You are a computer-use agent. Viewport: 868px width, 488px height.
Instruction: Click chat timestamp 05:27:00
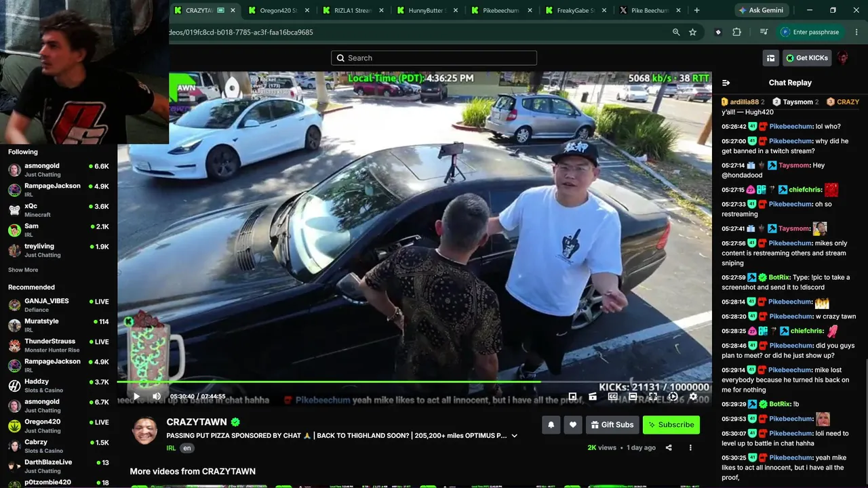pos(734,141)
